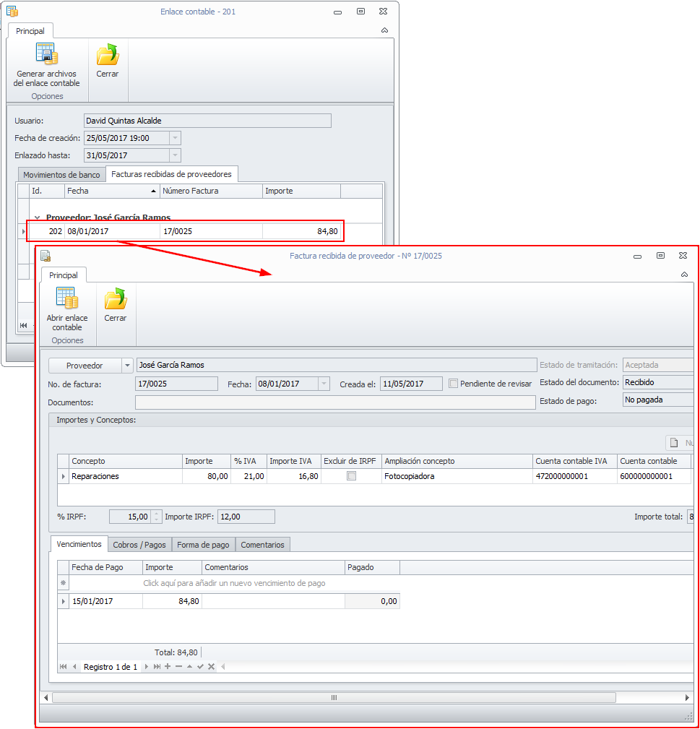Click the % IRPF spinner arrows

click(156, 517)
